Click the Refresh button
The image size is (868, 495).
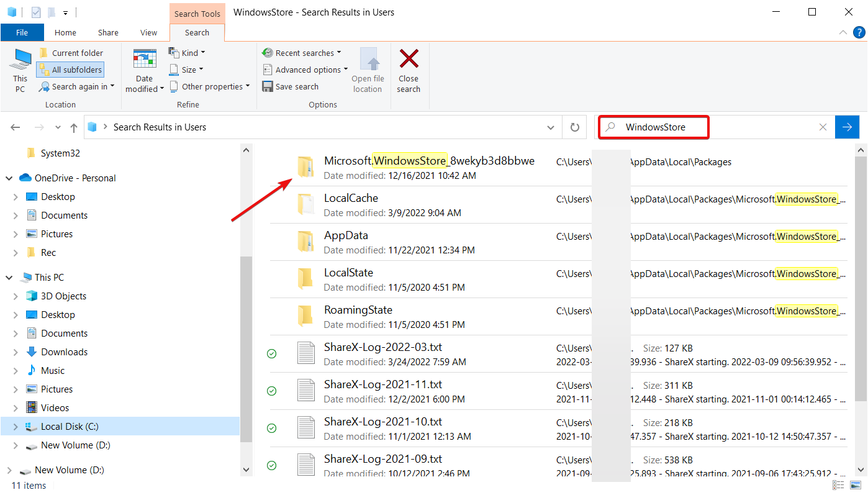[x=575, y=127]
